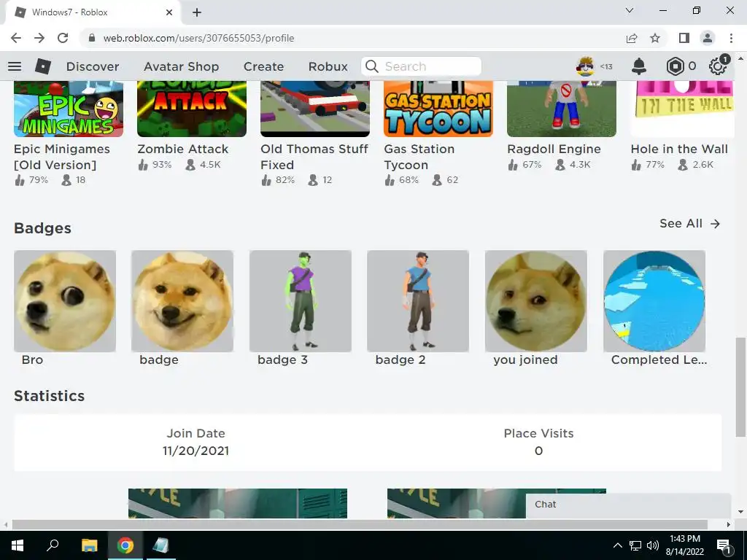Screen dimensions: 747x560
Task: Open the network tray icon
Action: point(635,545)
